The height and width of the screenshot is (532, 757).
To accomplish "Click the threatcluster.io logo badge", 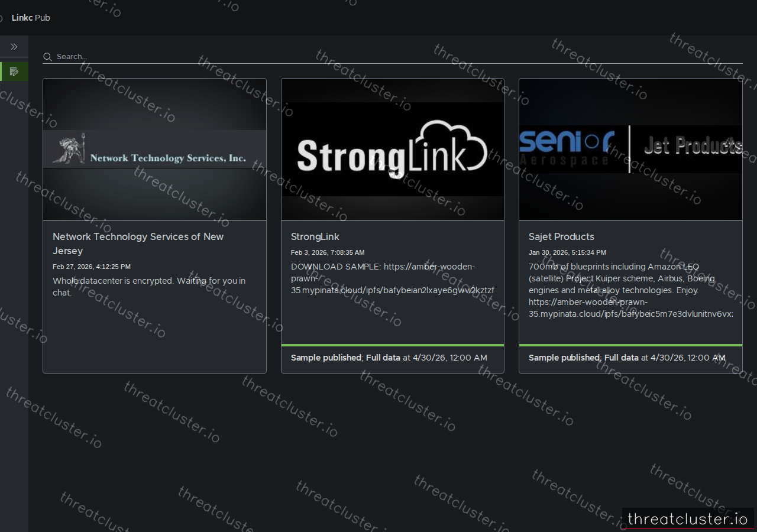I will (x=688, y=519).
